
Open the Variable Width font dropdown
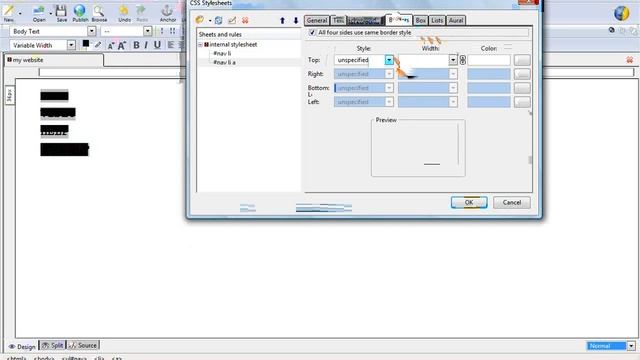coord(71,45)
